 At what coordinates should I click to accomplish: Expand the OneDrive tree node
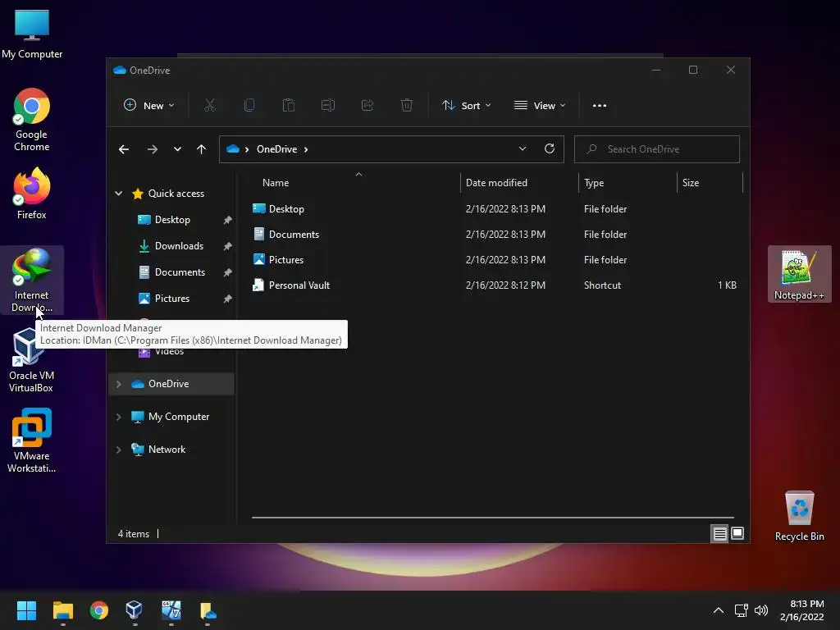tap(118, 384)
